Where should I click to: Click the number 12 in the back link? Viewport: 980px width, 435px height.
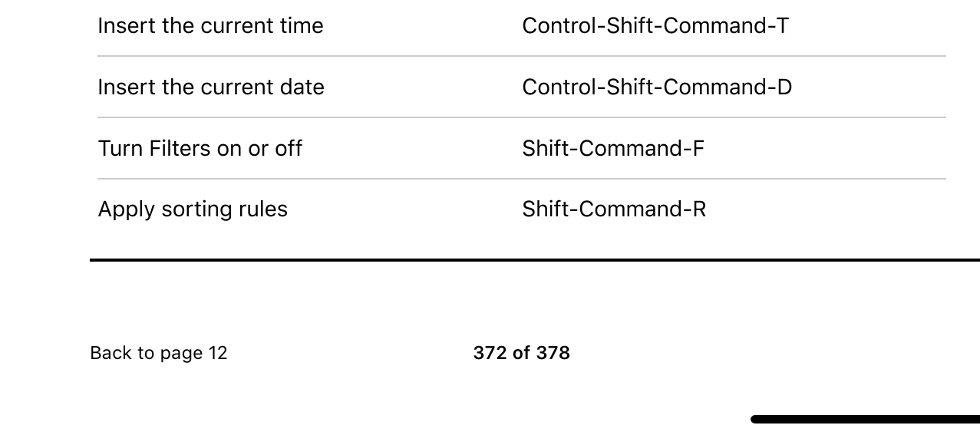click(218, 353)
